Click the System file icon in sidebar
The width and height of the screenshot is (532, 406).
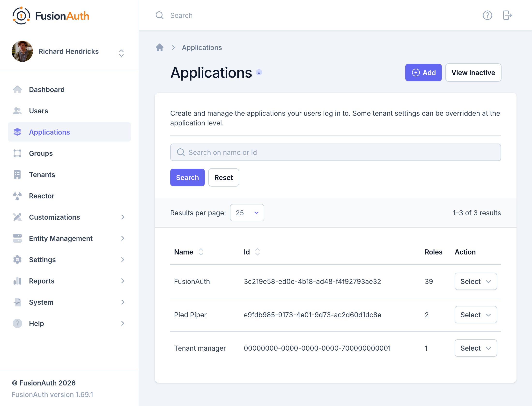[17, 302]
